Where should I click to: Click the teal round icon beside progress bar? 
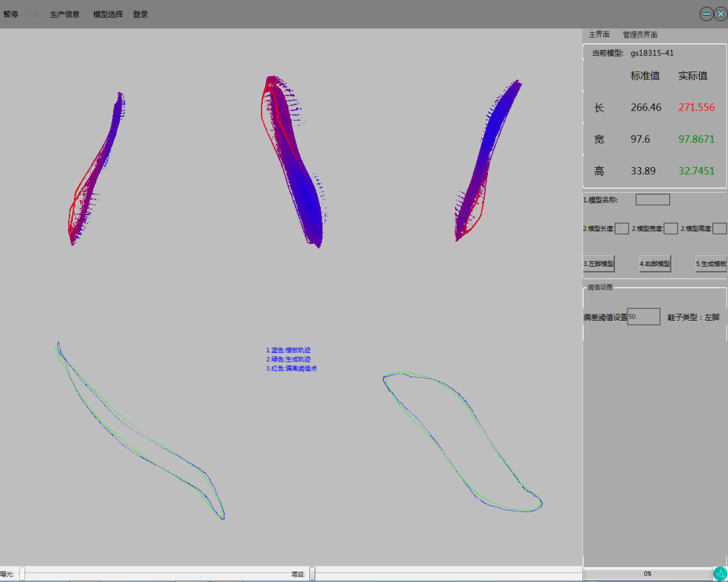[720, 574]
